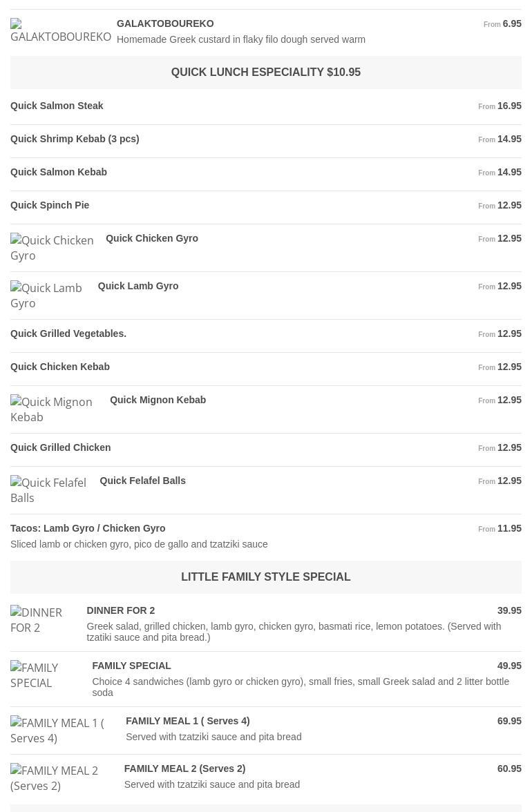Click Family Meal 2 (Serves 2) thumbnail
532x812 pixels.
(x=61, y=778)
